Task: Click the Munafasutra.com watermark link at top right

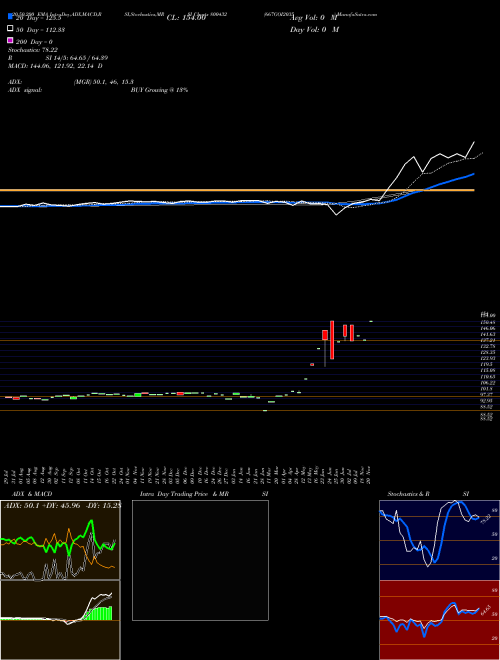Action: (356, 14)
